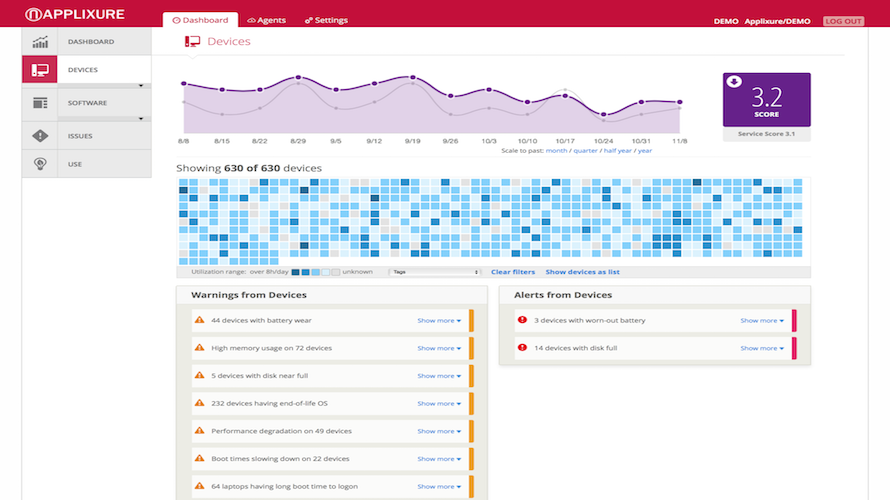Expand Show more for end-of-life OS warning

click(x=439, y=403)
